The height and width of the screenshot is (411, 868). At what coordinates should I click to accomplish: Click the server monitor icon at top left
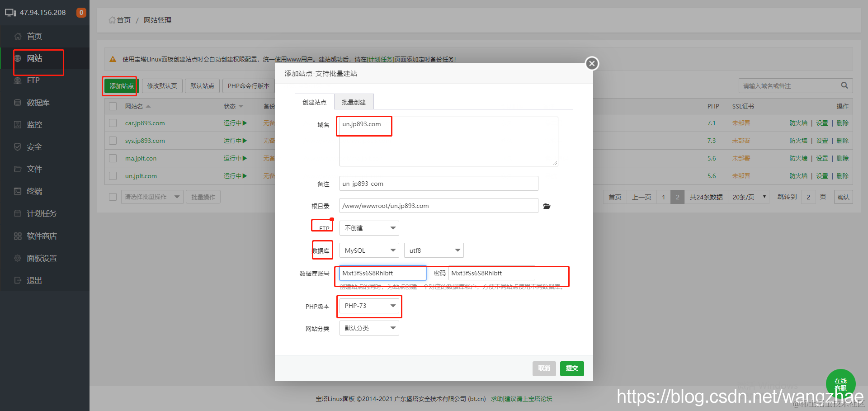pyautogui.click(x=10, y=13)
